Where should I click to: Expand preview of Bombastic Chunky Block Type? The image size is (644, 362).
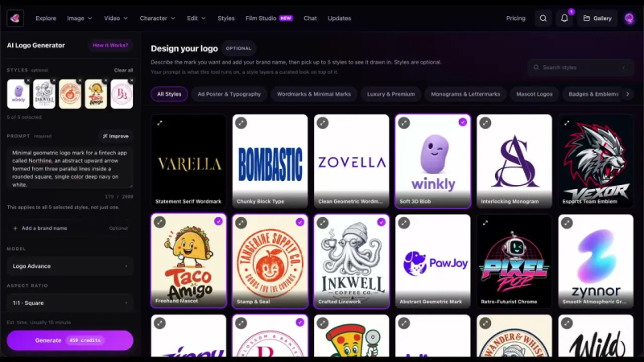[x=241, y=123]
